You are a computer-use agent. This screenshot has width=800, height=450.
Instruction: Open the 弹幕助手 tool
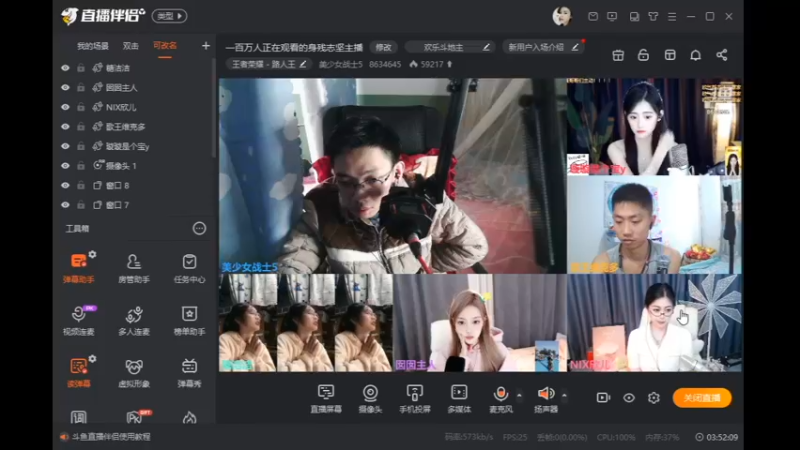click(x=79, y=267)
